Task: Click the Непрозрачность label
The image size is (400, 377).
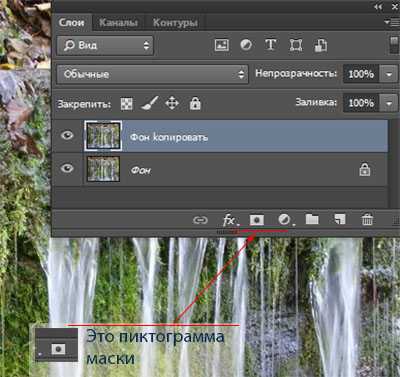Action: 296,74
